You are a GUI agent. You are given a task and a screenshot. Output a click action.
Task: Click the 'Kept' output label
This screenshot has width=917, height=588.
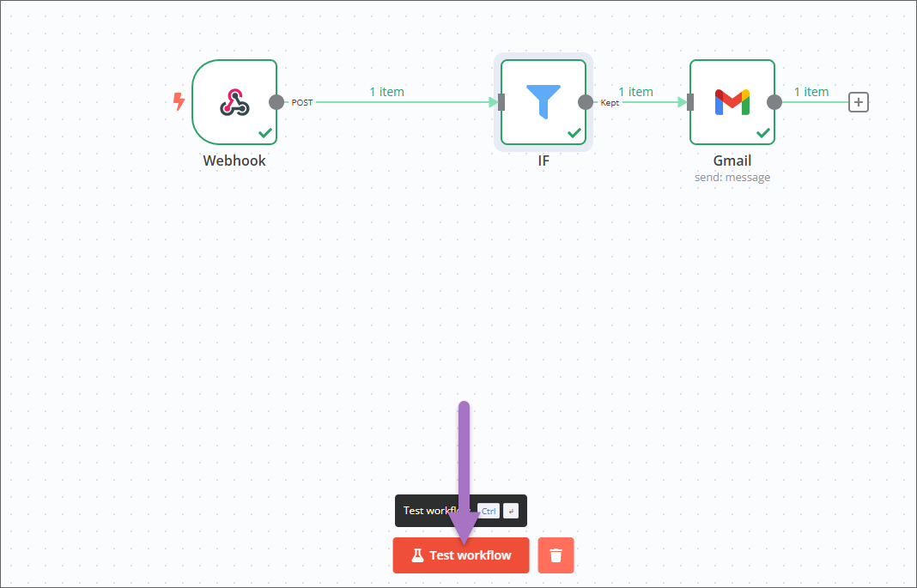click(x=610, y=103)
